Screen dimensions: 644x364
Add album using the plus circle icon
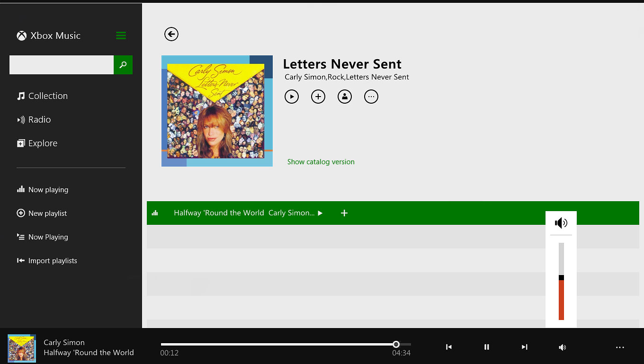[x=318, y=97]
